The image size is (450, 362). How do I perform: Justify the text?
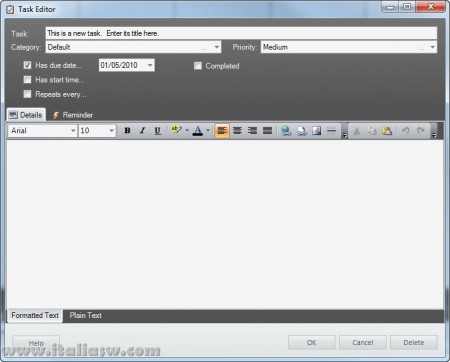[267, 130]
